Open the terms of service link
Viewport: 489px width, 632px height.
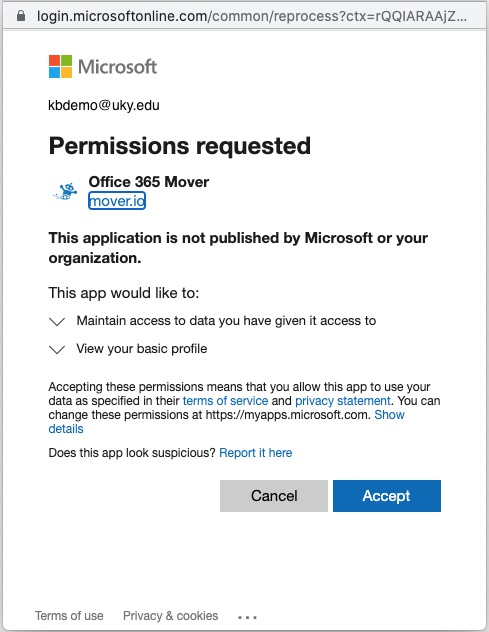[x=225, y=401]
